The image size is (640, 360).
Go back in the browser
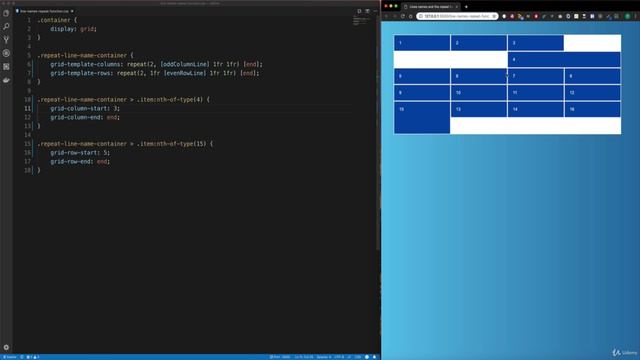[386, 16]
